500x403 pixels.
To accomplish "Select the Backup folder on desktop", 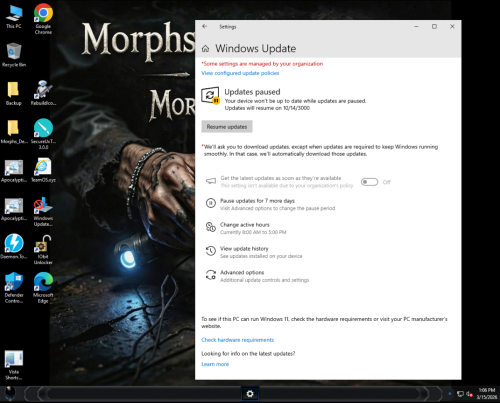I will point(14,94).
